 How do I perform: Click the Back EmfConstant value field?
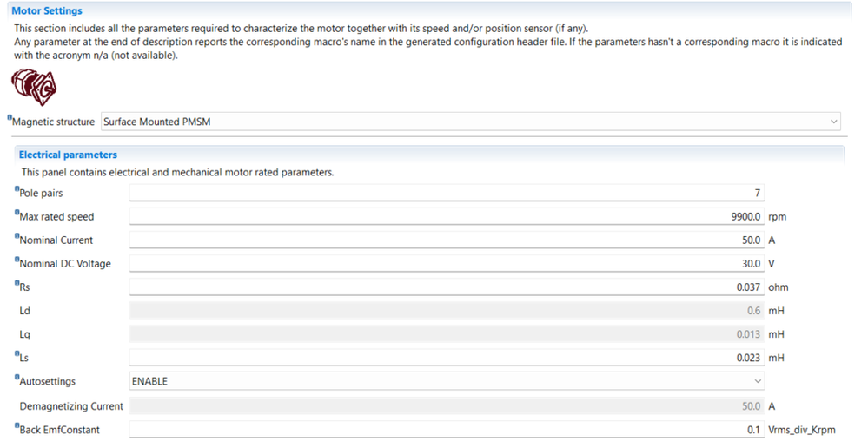coord(447,429)
